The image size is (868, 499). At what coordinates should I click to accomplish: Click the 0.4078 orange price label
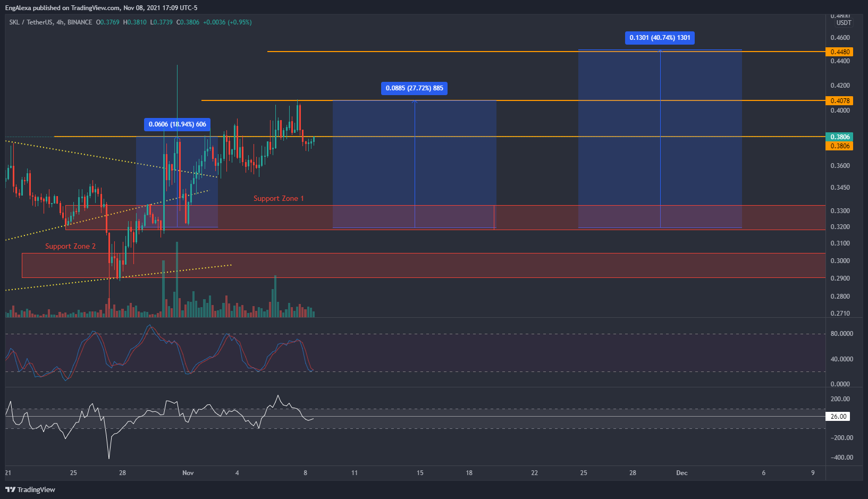[x=839, y=100]
